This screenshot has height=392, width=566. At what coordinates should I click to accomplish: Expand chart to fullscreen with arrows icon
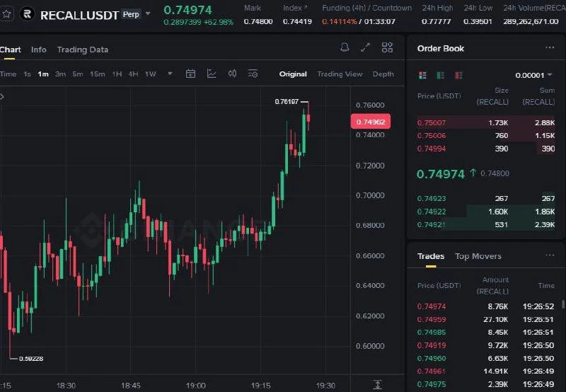tap(365, 47)
